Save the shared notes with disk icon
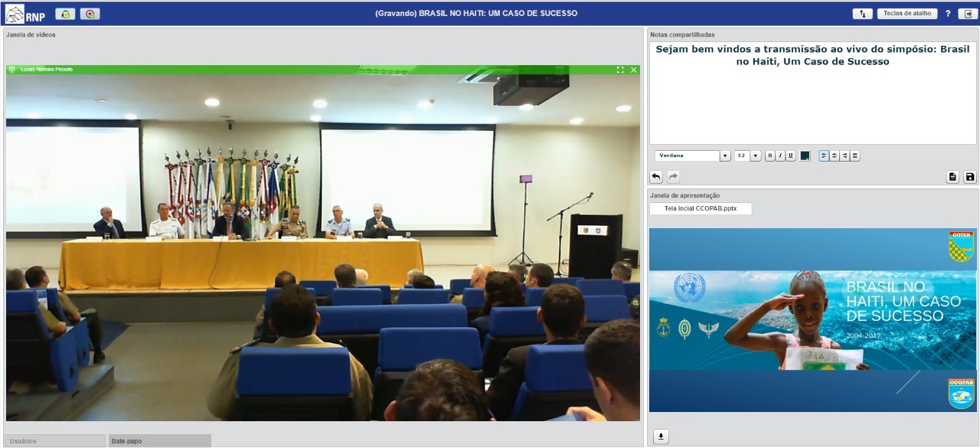The height and width of the screenshot is (448, 980). point(970,177)
